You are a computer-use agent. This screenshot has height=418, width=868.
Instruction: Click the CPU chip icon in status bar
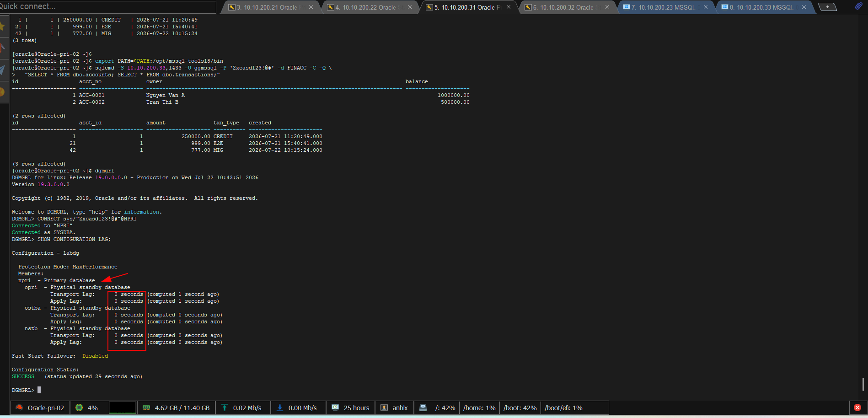point(79,407)
